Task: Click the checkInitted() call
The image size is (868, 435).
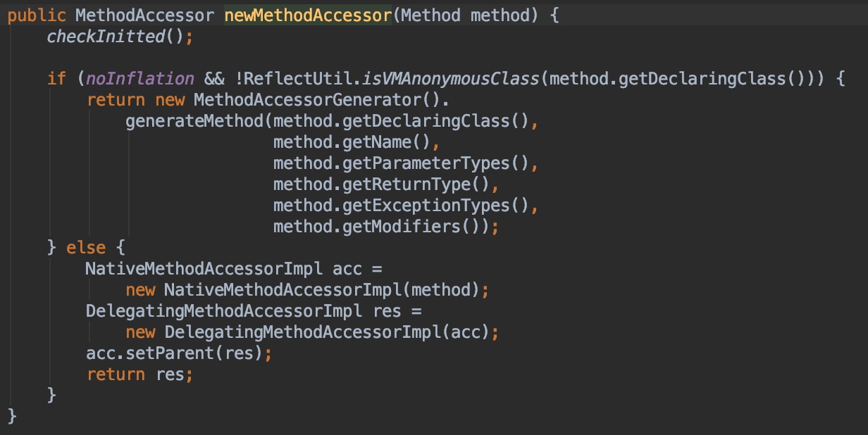Action: [x=120, y=36]
